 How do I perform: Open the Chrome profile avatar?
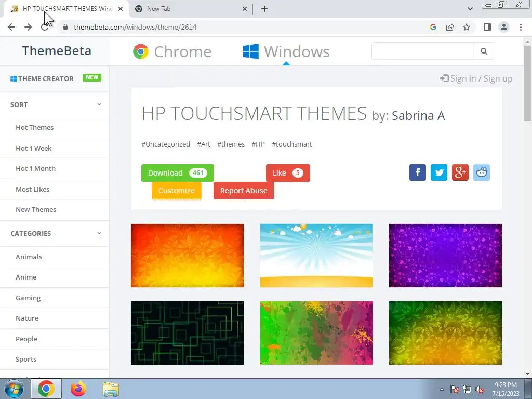(504, 27)
